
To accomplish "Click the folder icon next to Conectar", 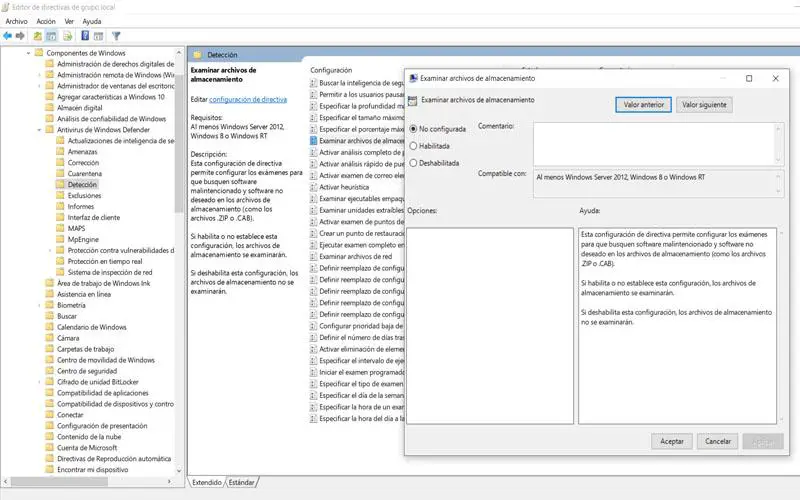I will click(x=49, y=415).
